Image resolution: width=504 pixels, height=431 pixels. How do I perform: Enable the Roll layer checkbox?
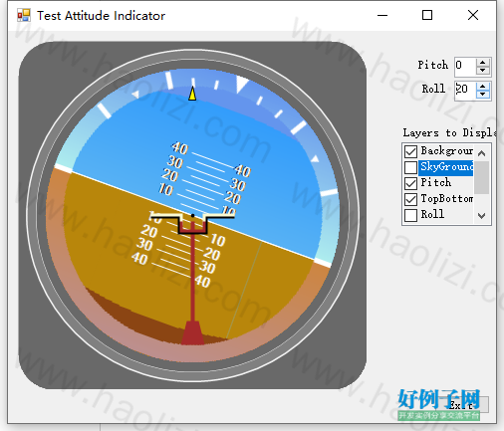[x=410, y=215]
